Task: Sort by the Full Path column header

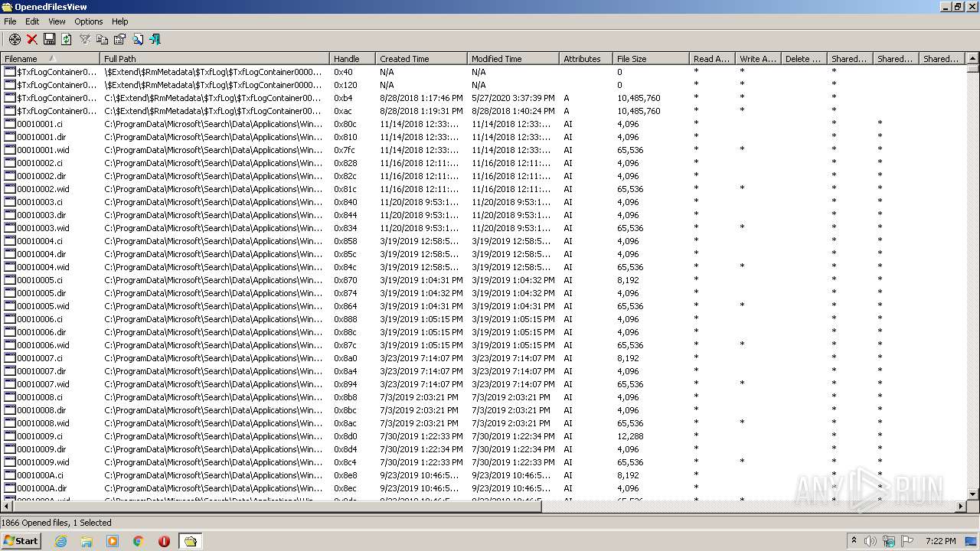Action: pos(214,58)
